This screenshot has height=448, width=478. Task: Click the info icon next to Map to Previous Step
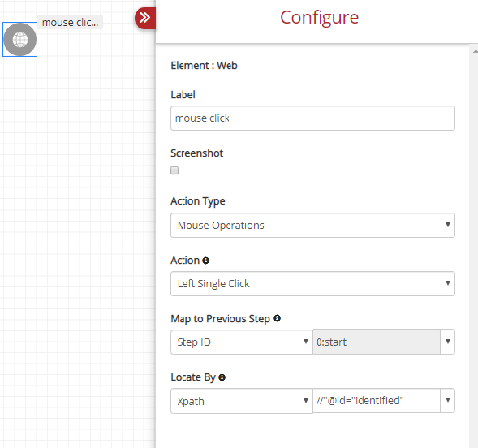277,318
